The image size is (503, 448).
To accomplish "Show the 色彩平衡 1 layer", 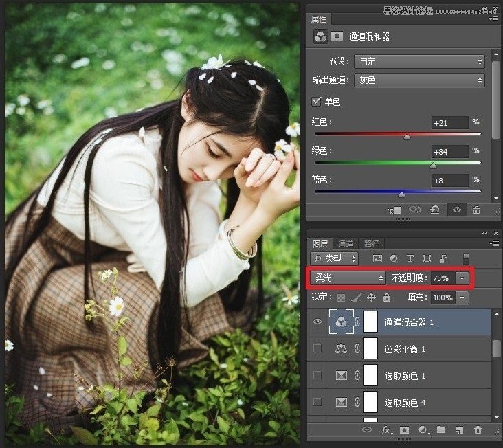I will pos(317,348).
